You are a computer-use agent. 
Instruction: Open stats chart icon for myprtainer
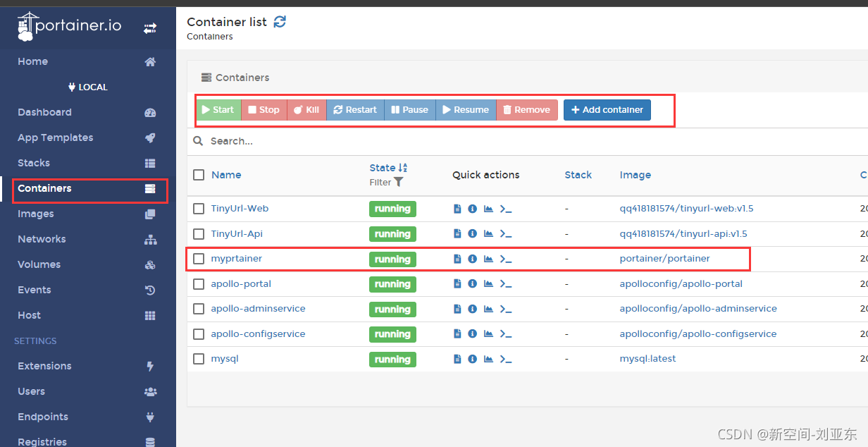click(x=488, y=259)
